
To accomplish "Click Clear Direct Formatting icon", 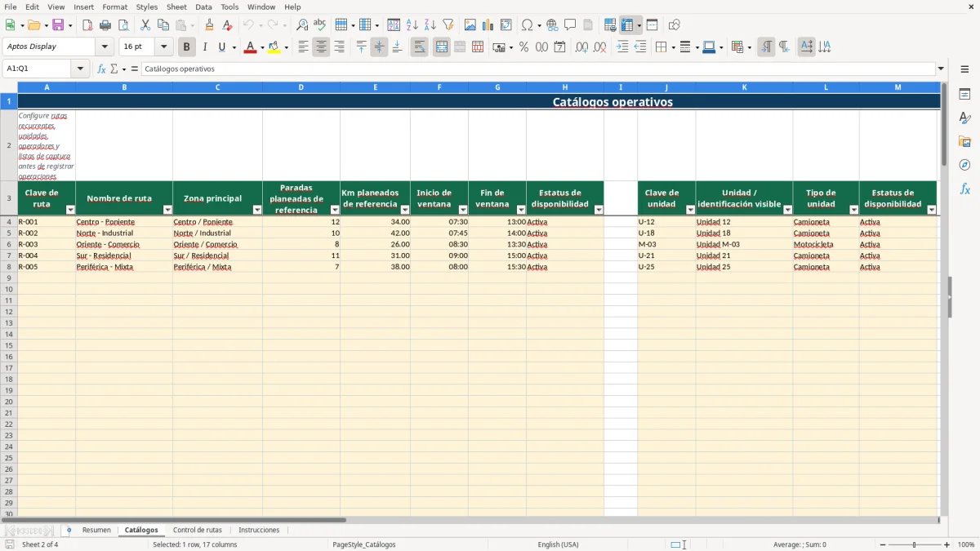I will pyautogui.click(x=228, y=25).
